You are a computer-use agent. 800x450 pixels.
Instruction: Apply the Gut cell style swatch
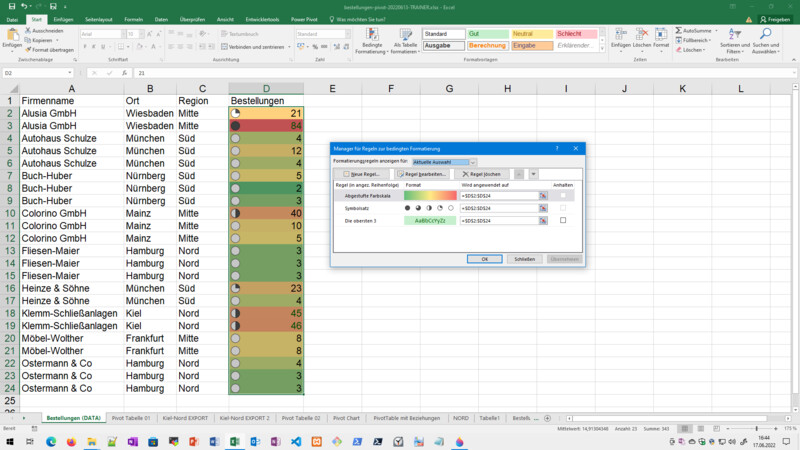point(488,34)
